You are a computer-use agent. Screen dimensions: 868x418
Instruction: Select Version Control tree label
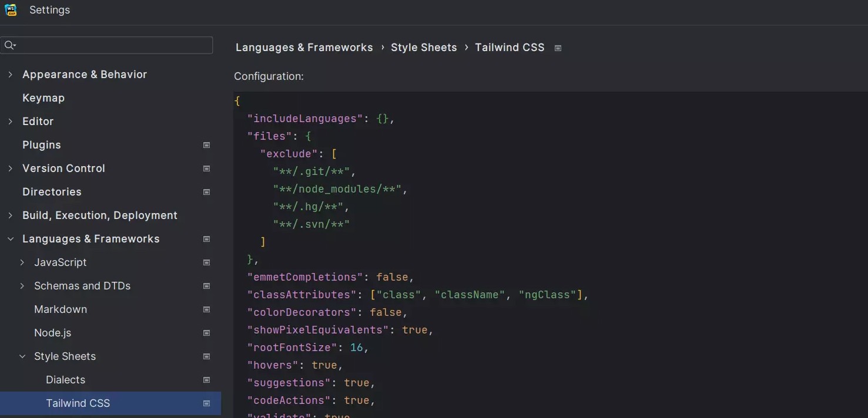pos(63,168)
